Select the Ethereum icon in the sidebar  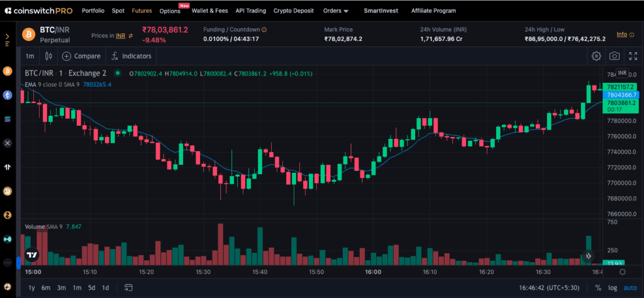click(x=8, y=95)
